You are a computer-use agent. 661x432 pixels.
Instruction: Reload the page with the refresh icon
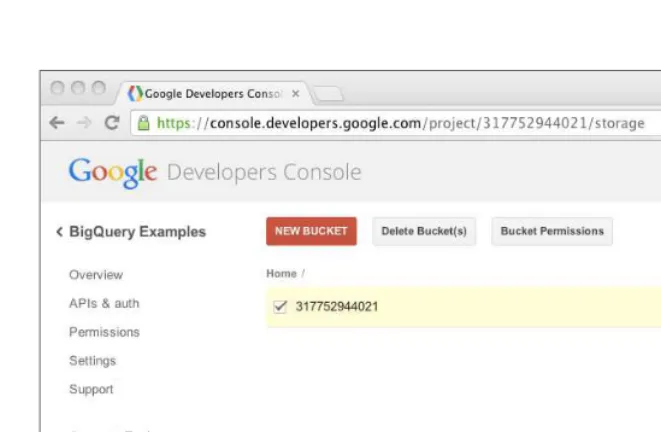(x=112, y=123)
